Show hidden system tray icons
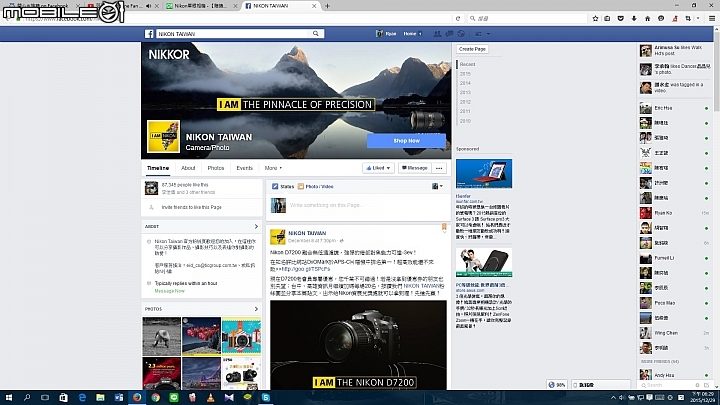720x405 pixels. tap(613, 398)
